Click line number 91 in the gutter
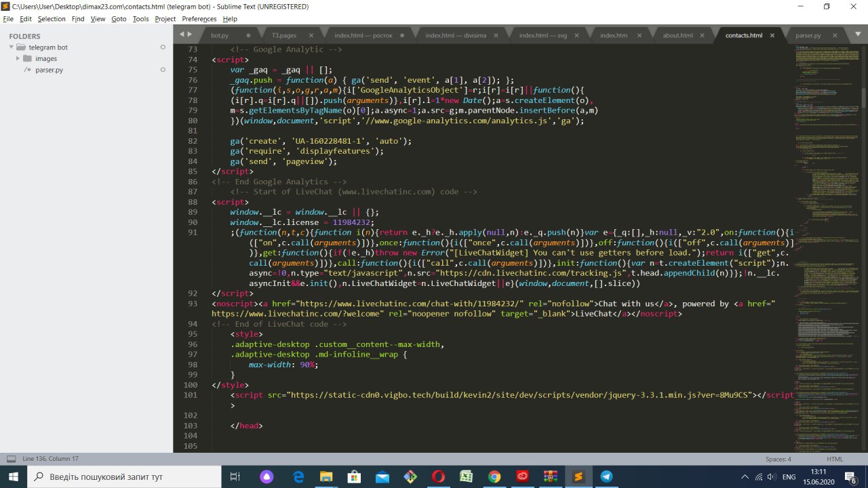 coord(193,232)
